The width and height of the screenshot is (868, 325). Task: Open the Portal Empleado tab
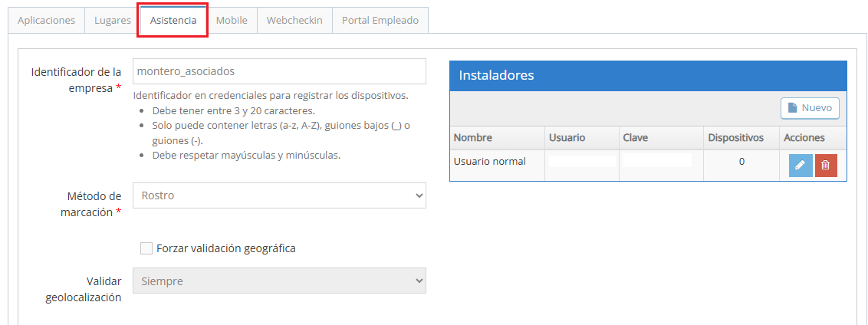point(380,21)
